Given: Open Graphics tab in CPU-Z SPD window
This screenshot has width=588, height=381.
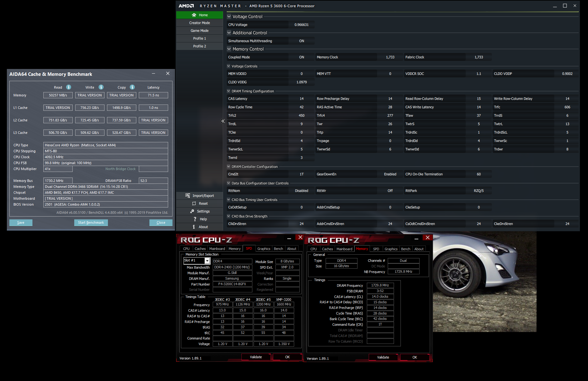Looking at the screenshot, I should pyautogui.click(x=264, y=249).
